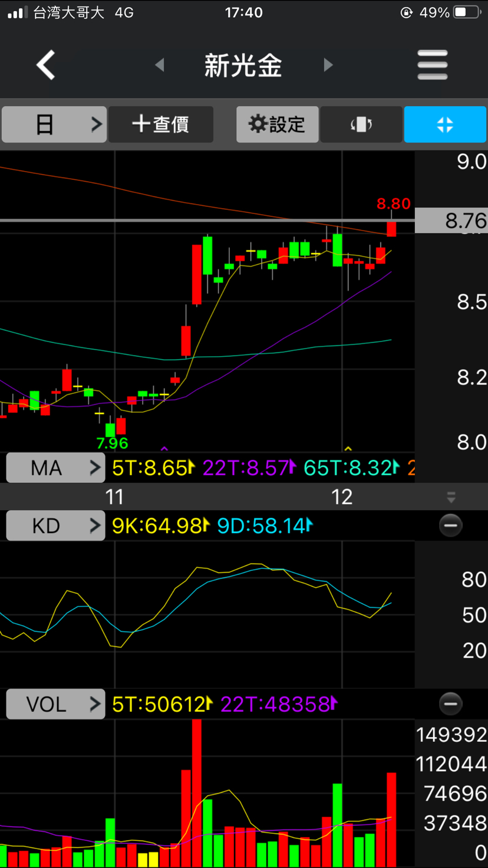Viewport: 488px width, 868px height.
Task: Open the KD indicator selector
Action: 55,525
